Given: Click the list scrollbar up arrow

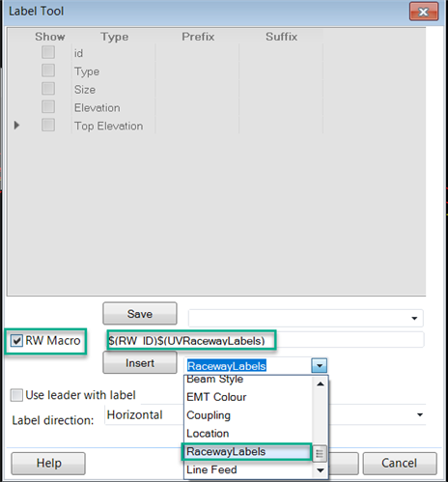Looking at the screenshot, I should click(x=321, y=384).
